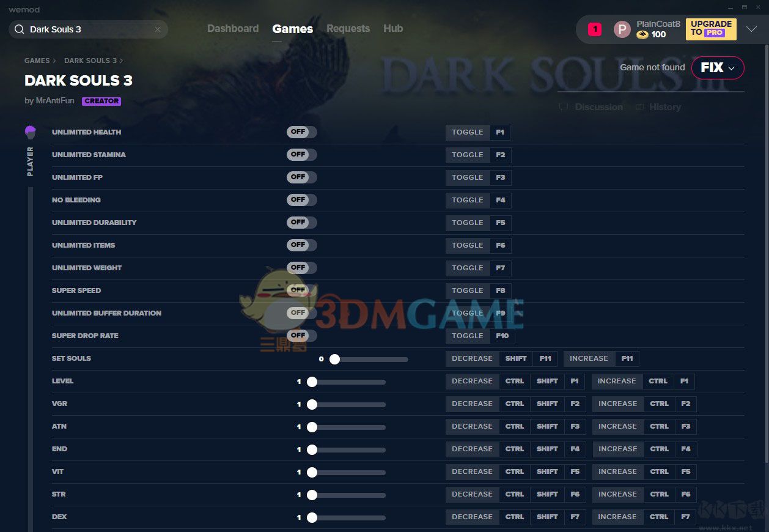The height and width of the screenshot is (532, 769).
Task: Enable Unlimited Weight toggle
Action: point(302,268)
